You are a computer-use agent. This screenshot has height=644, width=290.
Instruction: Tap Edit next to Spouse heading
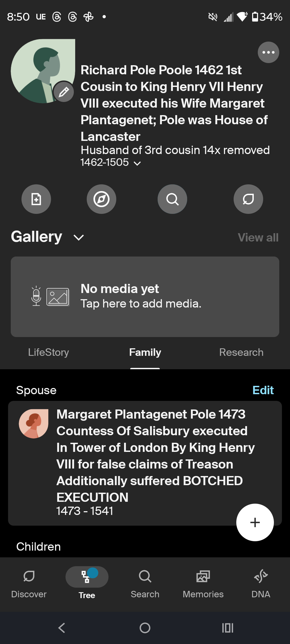263,390
